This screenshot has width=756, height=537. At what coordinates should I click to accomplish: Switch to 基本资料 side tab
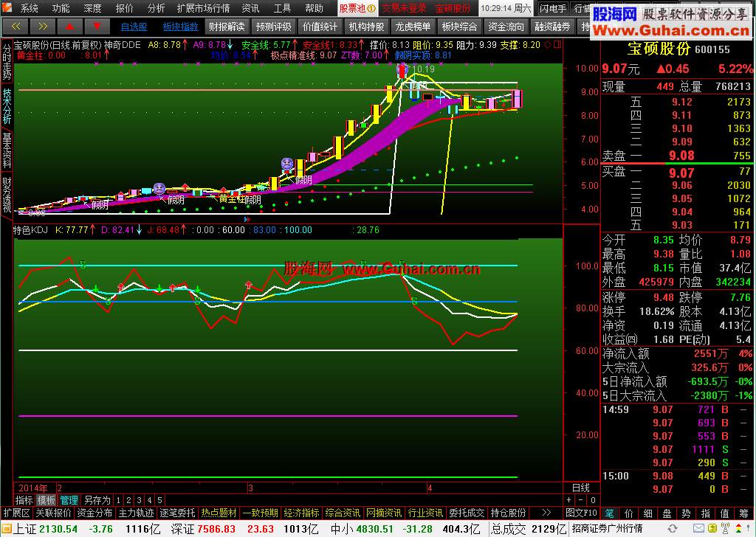(x=7, y=150)
